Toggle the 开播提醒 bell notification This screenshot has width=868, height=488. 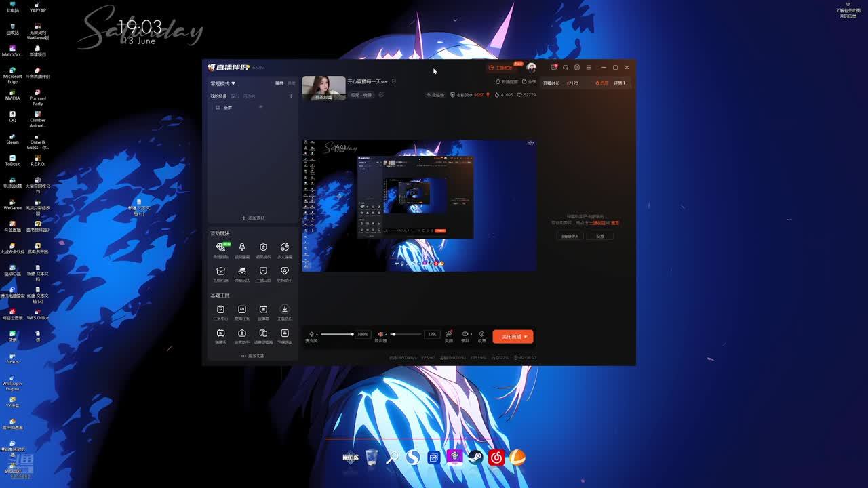click(507, 82)
